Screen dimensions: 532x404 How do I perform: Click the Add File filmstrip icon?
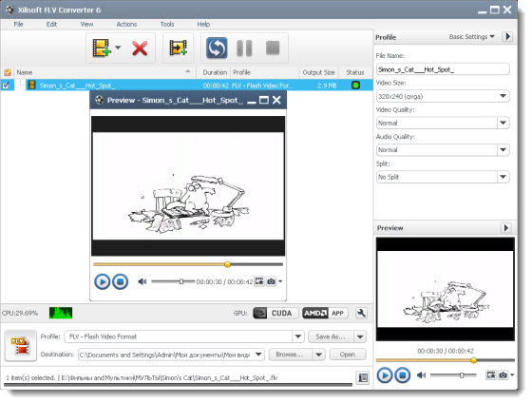[x=102, y=48]
